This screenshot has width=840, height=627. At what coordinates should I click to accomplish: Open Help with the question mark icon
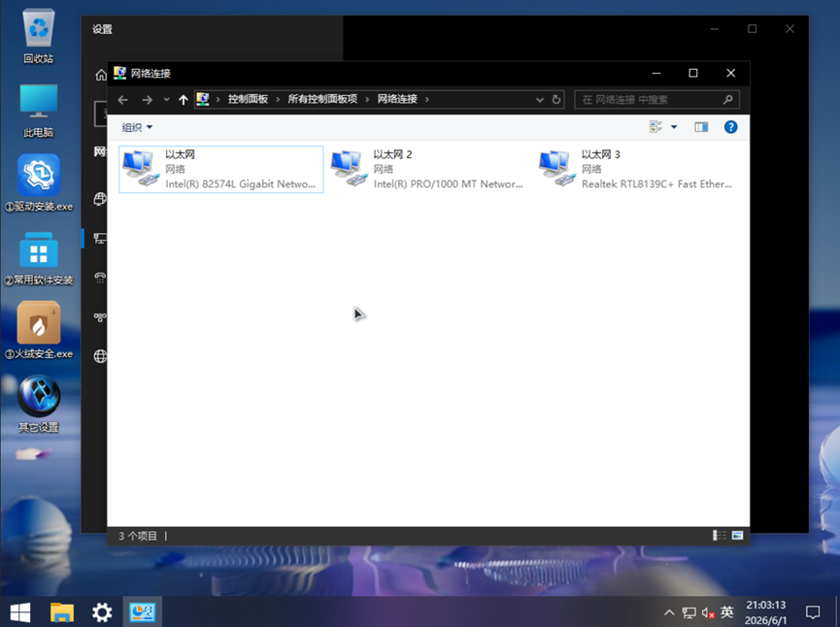(x=730, y=127)
